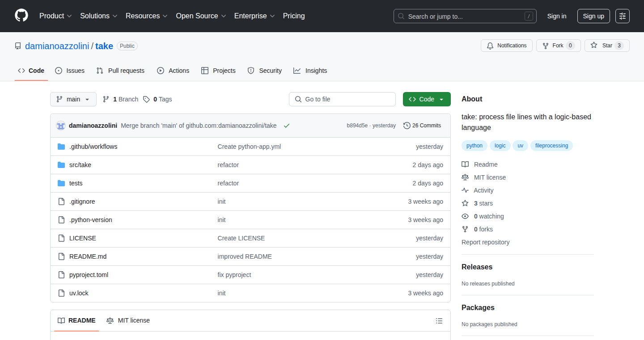Screen dimensions: 644x340
Task: Click the Activity pulse icon
Action: tap(465, 190)
